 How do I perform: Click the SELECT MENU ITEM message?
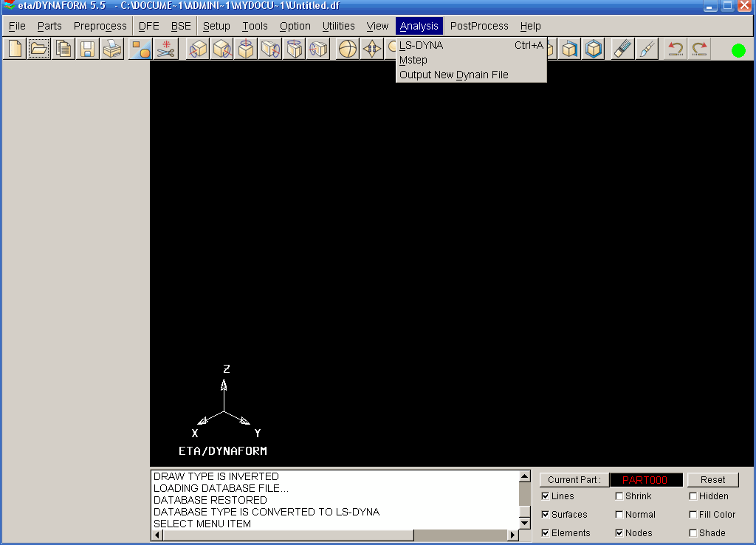pos(202,524)
